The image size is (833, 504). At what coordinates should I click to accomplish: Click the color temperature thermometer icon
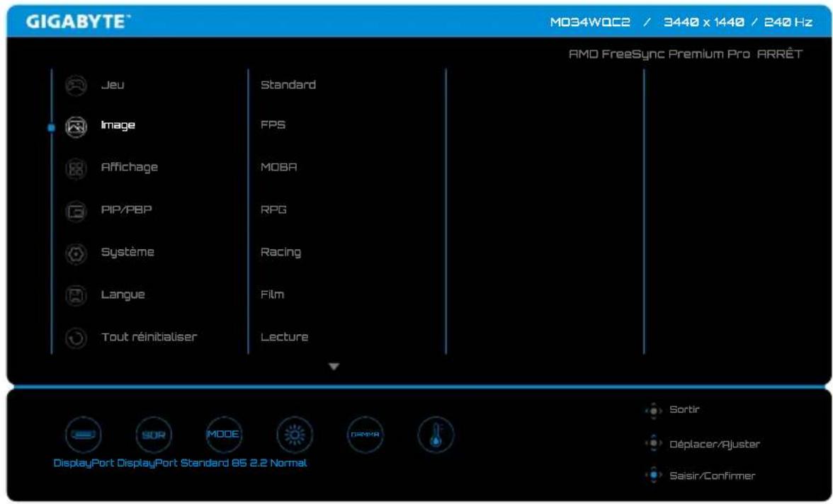click(435, 435)
